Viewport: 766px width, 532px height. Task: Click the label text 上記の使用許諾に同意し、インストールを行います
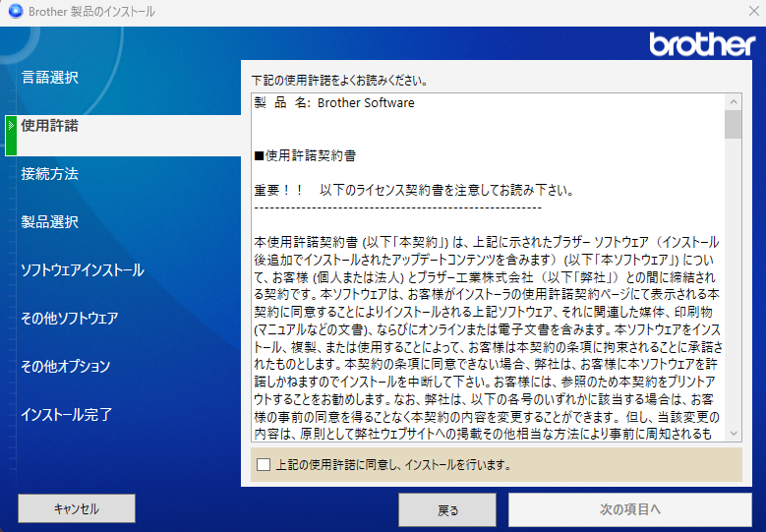tap(393, 465)
